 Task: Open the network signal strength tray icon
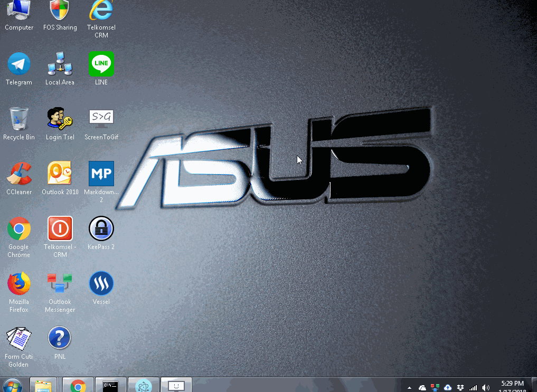[x=473, y=388]
